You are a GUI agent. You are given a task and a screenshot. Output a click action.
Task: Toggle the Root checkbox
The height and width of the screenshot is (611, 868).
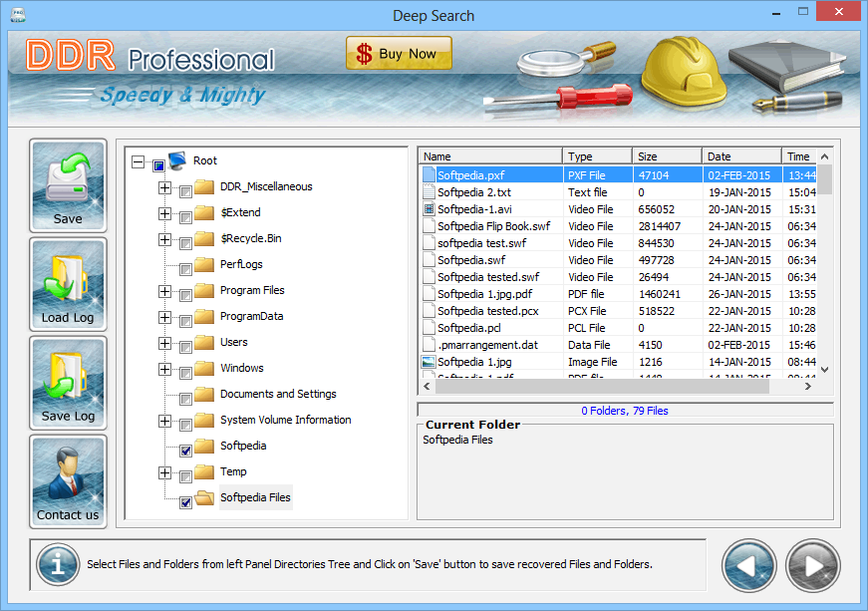coord(158,165)
